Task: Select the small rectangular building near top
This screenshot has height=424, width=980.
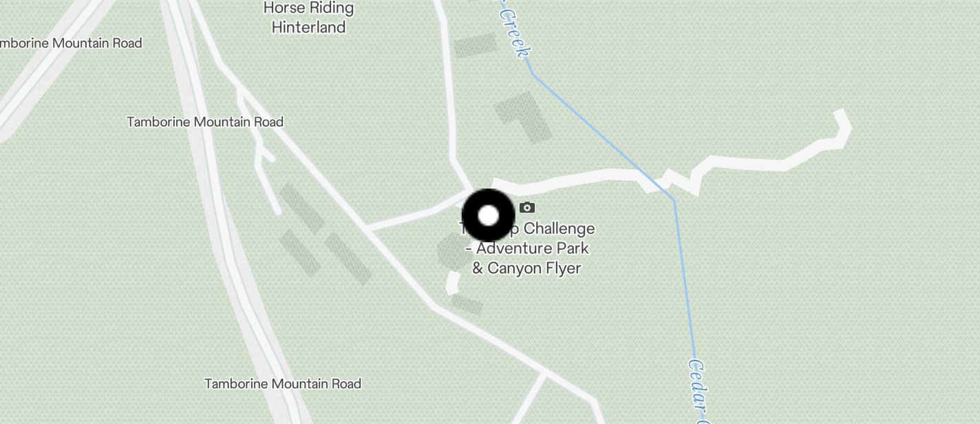Action: [475, 46]
